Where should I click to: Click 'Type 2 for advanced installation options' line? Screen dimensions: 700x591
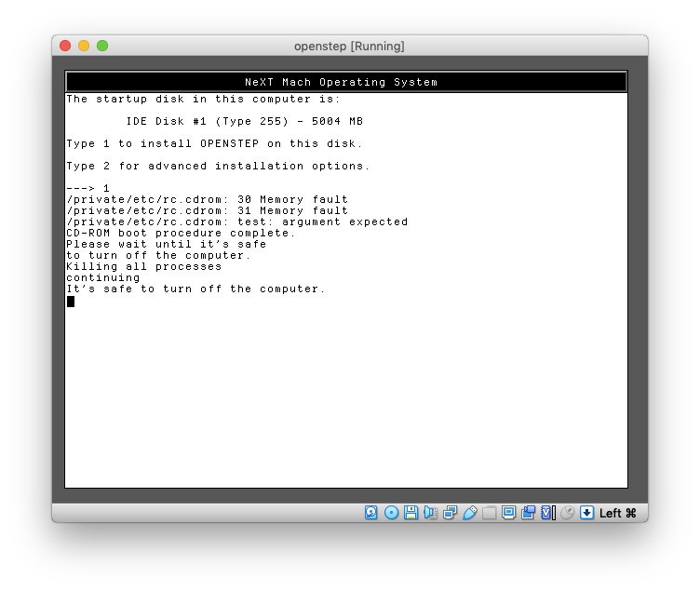(x=218, y=166)
